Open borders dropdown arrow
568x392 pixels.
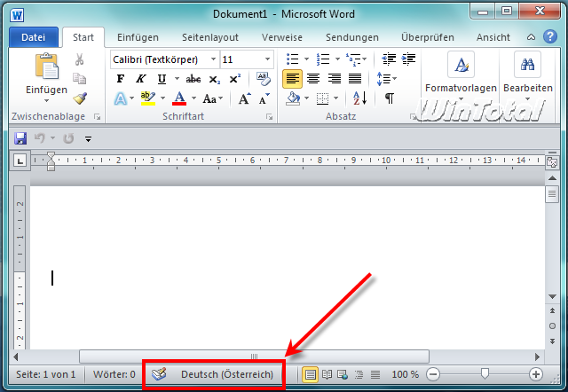335,98
